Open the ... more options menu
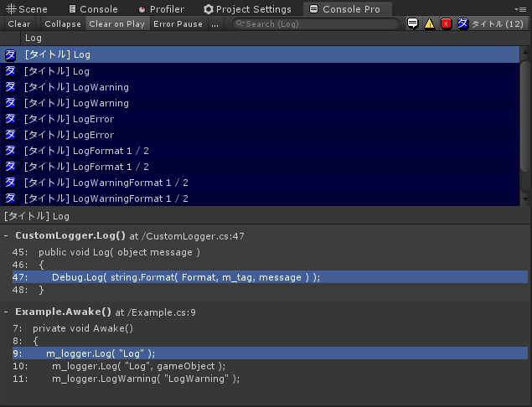The image size is (532, 407). 214,23
